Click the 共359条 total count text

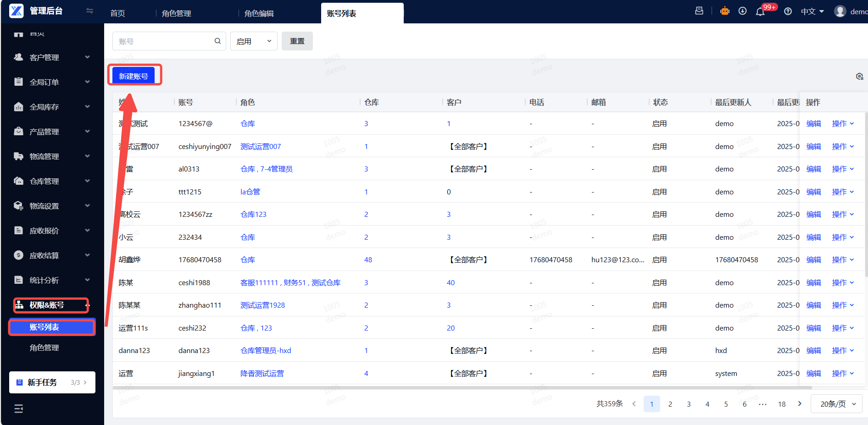tap(610, 403)
